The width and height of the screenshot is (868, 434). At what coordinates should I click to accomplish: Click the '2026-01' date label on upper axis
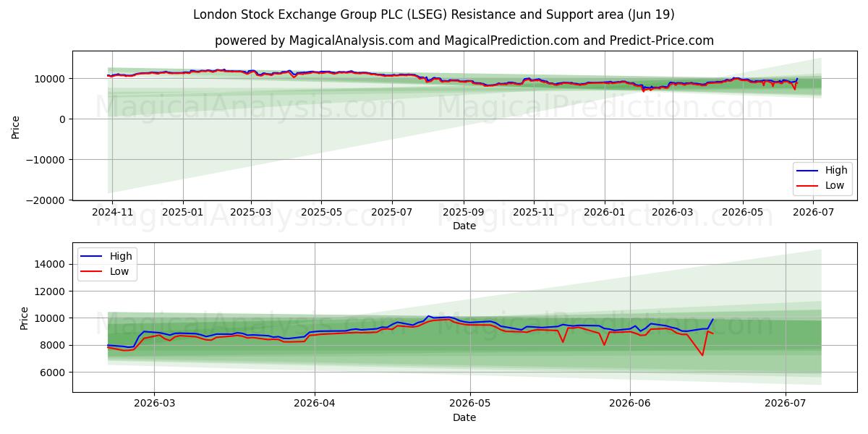coord(604,212)
